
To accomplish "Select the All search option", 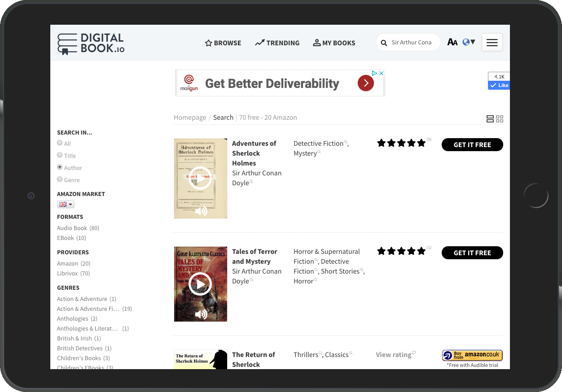I will coord(60,142).
